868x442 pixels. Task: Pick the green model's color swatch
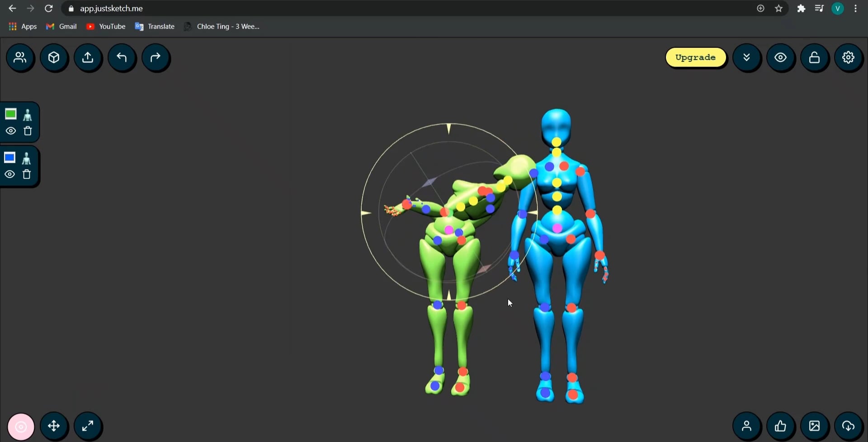click(11, 114)
